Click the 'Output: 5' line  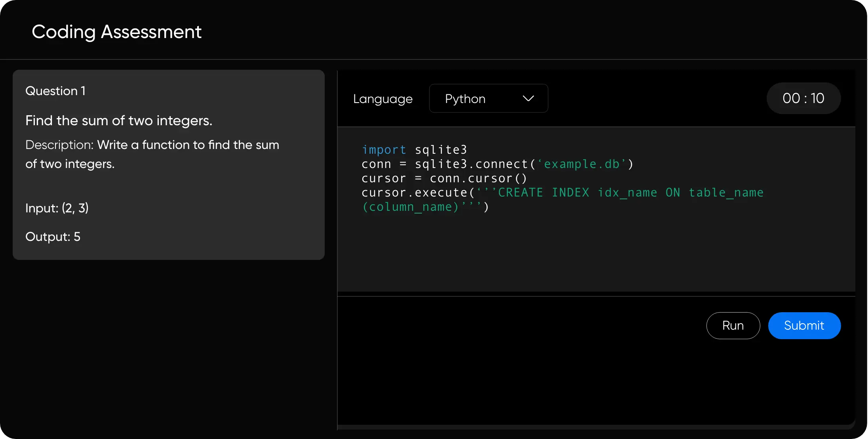(53, 237)
